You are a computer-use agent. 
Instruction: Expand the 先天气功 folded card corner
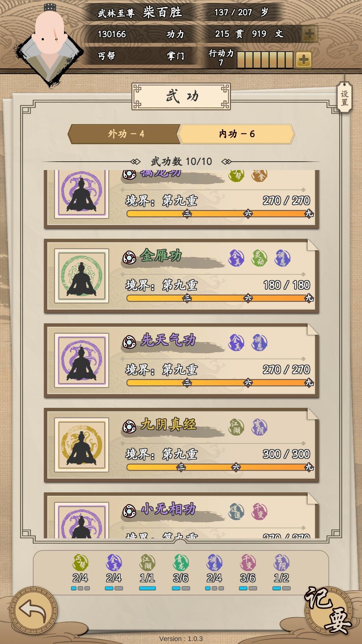pos(312,329)
